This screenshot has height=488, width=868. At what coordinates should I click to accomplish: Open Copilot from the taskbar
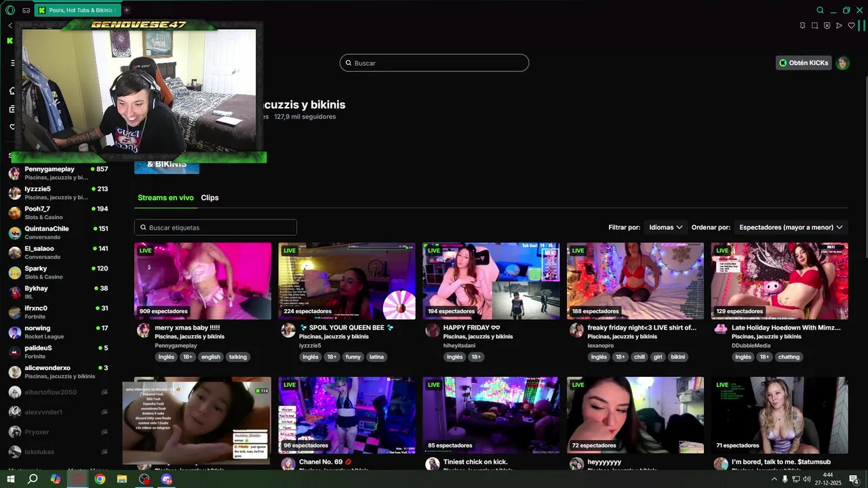(55, 479)
